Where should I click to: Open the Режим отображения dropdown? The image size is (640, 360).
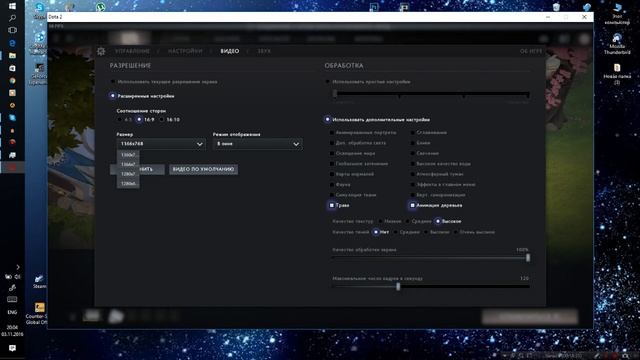258,144
